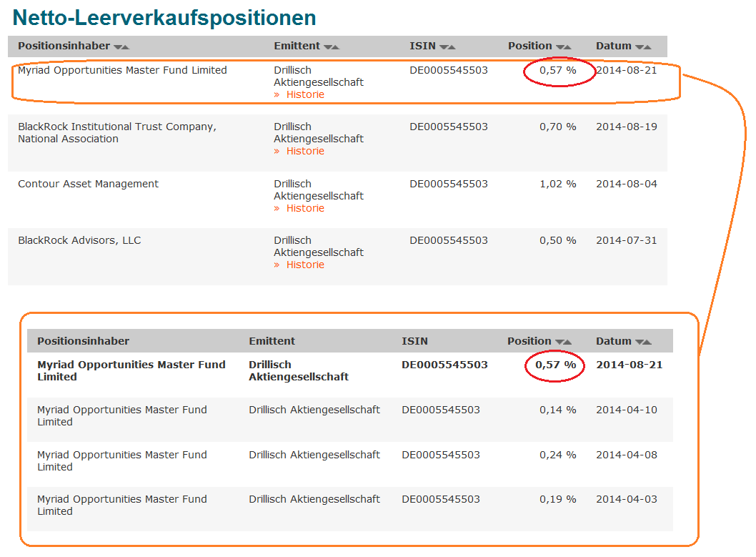Select bold date 2014-08-21 in history table

[630, 365]
